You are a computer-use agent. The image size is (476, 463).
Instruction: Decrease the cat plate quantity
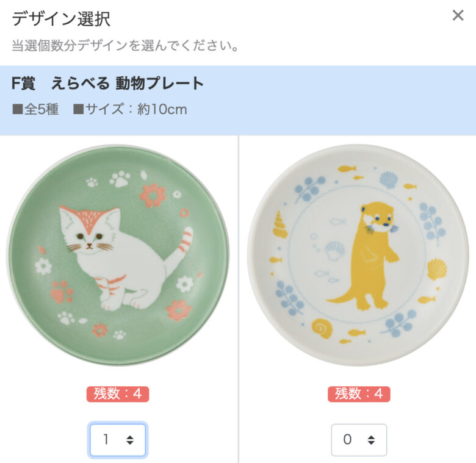(x=130, y=443)
